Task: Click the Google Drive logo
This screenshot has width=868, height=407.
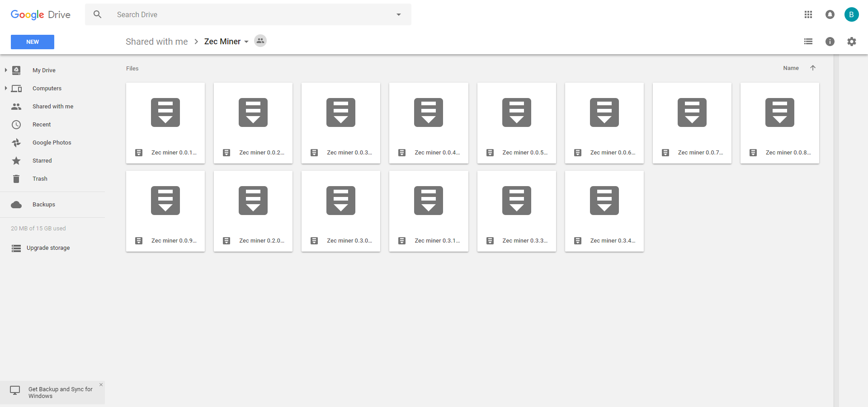Action: coord(41,14)
